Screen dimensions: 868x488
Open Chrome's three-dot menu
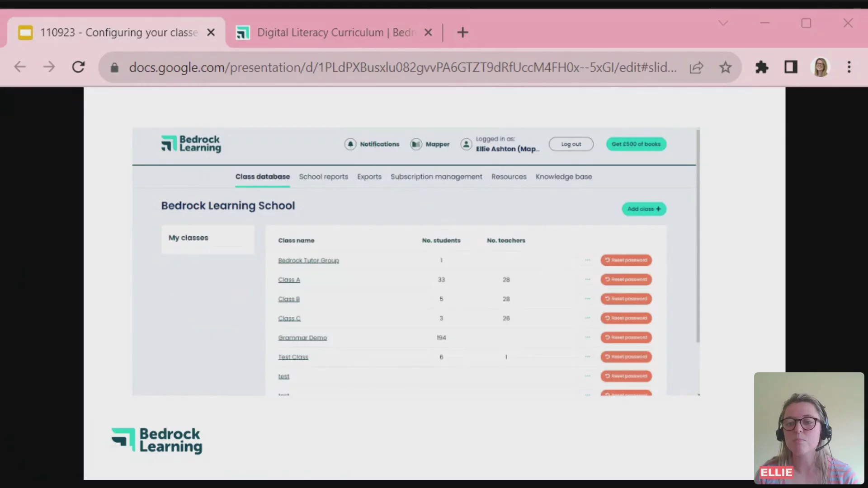coord(849,67)
